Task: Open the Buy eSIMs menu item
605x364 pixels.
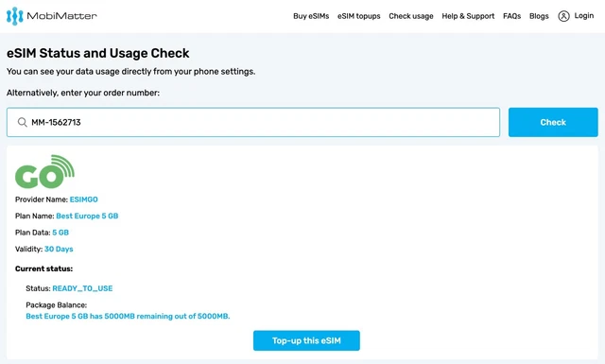Action: click(x=311, y=16)
